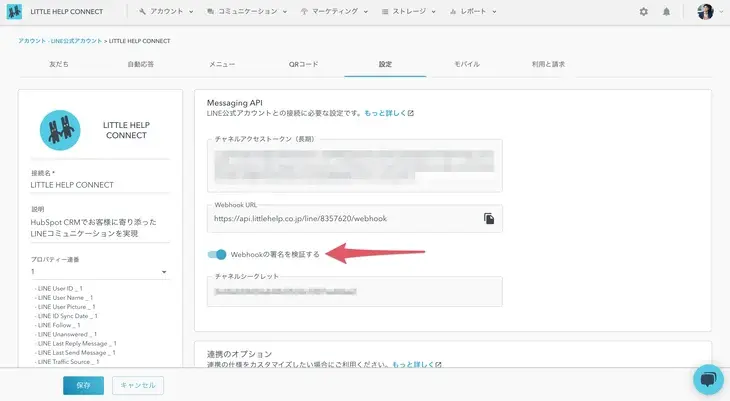
Task: Expand the アカウント menu
Action: tap(164, 12)
